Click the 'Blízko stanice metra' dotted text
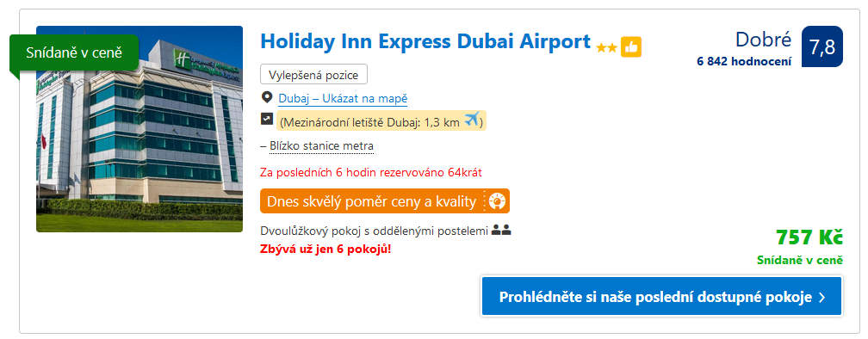The width and height of the screenshot is (868, 339). point(322,146)
